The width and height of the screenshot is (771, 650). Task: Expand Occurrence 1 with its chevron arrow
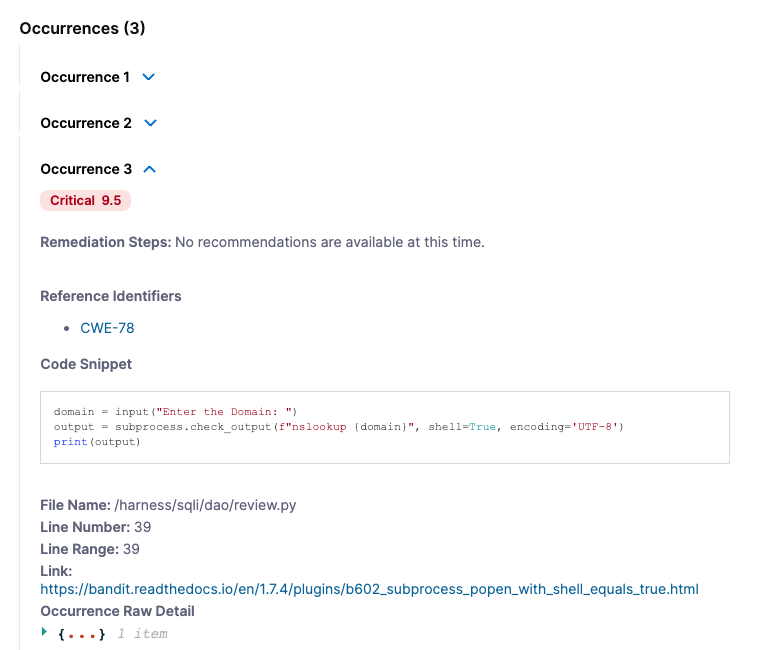pyautogui.click(x=149, y=77)
